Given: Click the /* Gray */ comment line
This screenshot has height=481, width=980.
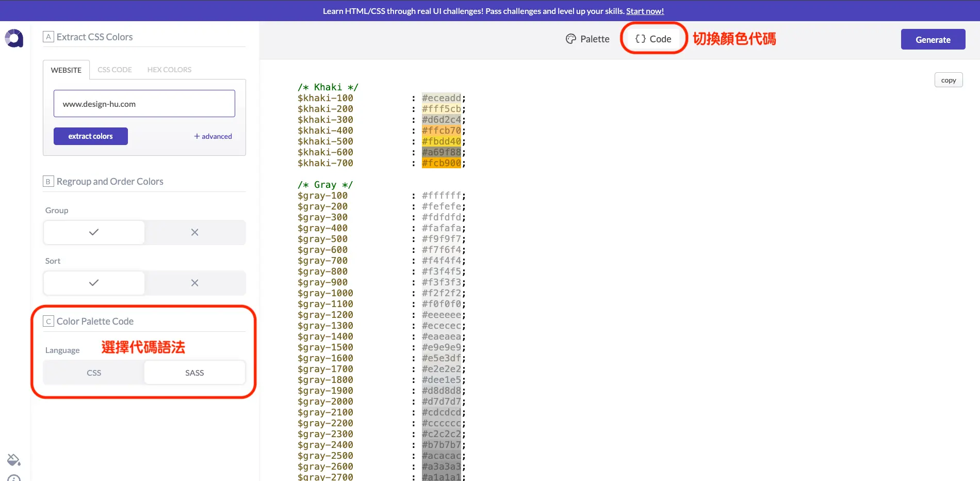Looking at the screenshot, I should tap(325, 185).
